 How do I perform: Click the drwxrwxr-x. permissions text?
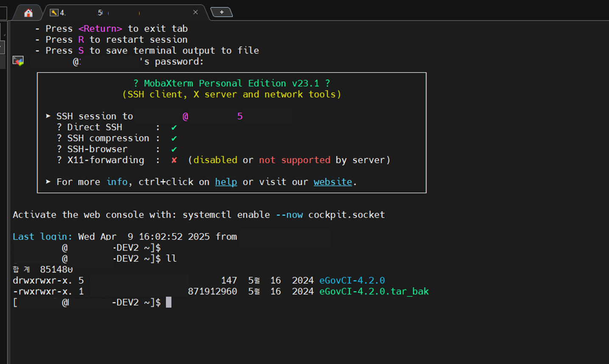[x=42, y=281]
